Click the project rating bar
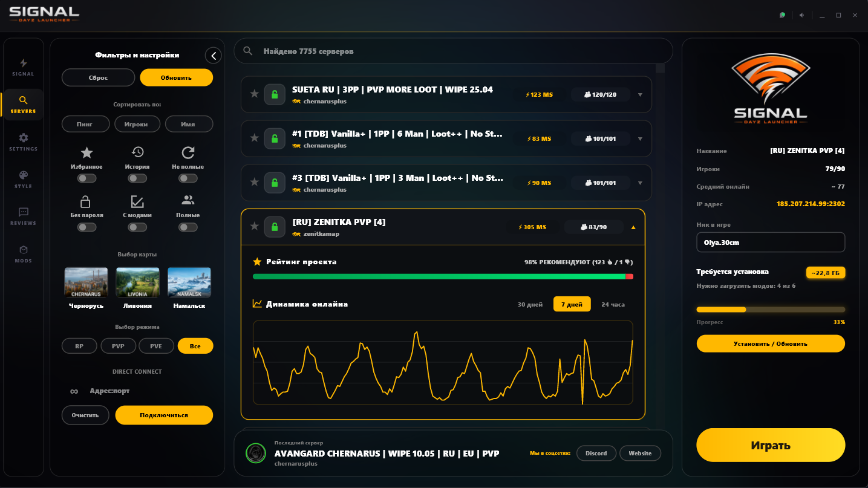The image size is (868, 488). coord(443,276)
